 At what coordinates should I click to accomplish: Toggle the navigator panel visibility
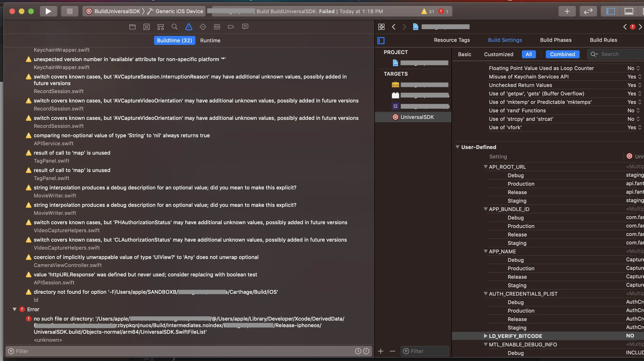tap(610, 11)
